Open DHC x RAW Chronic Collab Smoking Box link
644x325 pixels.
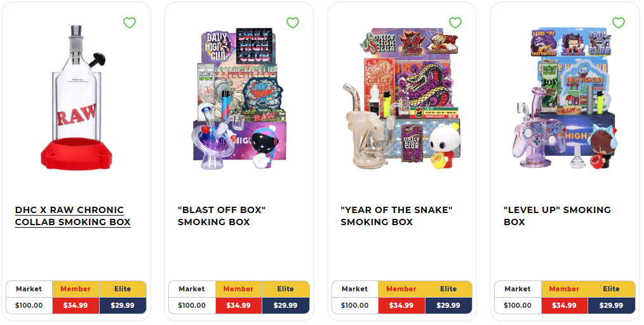click(x=72, y=216)
